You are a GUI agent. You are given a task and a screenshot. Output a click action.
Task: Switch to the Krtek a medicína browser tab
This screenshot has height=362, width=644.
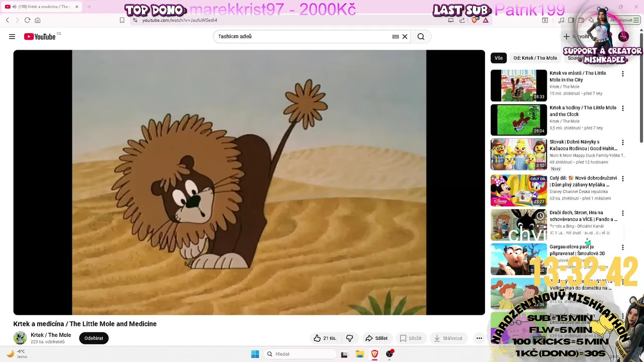(x=40, y=7)
